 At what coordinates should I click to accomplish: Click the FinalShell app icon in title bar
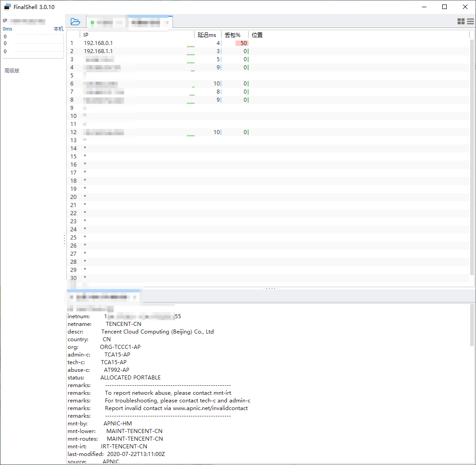point(7,7)
